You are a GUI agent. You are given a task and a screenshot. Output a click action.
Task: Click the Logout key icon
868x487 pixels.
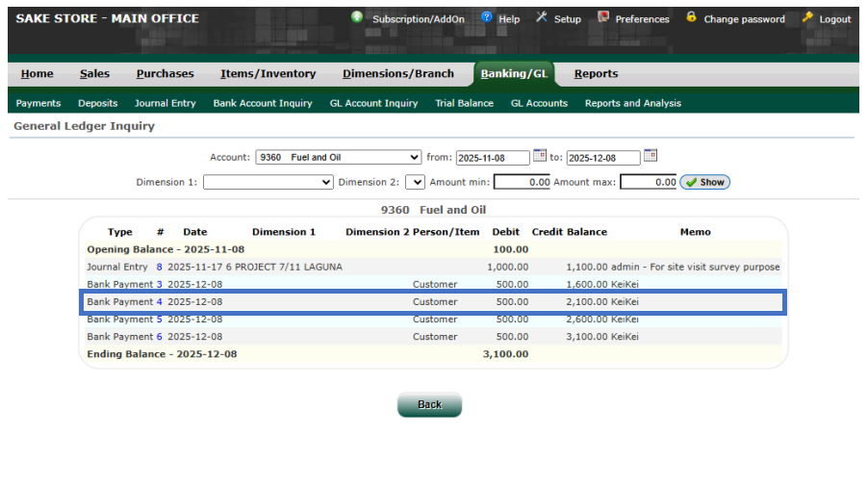[x=807, y=17]
